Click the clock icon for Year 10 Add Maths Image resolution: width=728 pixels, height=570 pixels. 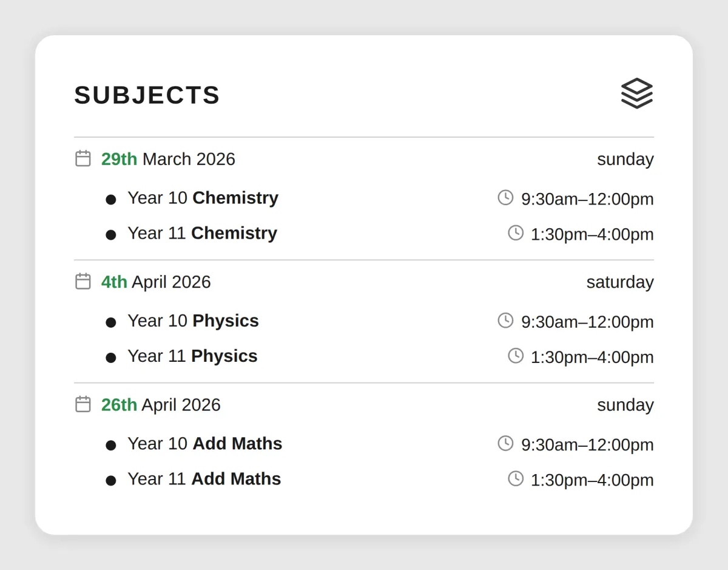click(505, 443)
